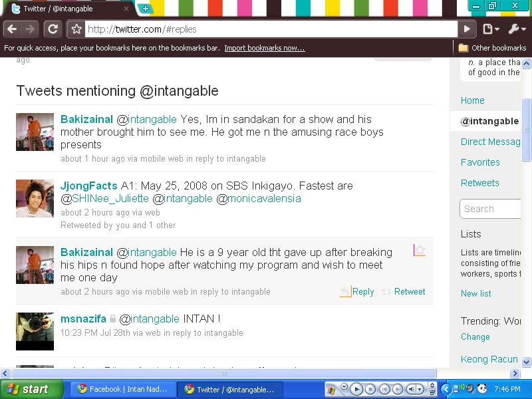Viewport: 532px width, 399px height.
Task: Click the page's vertical scrollbar up arrow
Action: 526,63
